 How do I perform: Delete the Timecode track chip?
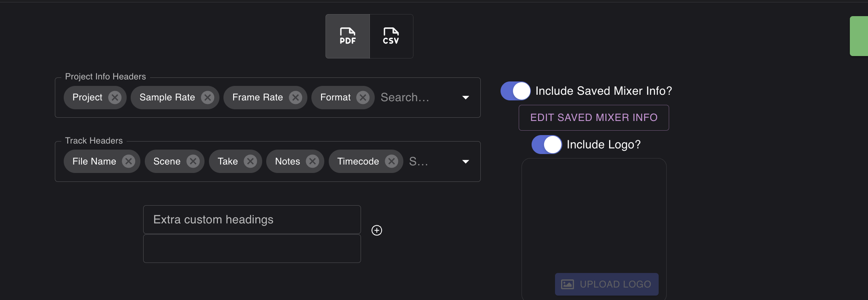tap(392, 161)
